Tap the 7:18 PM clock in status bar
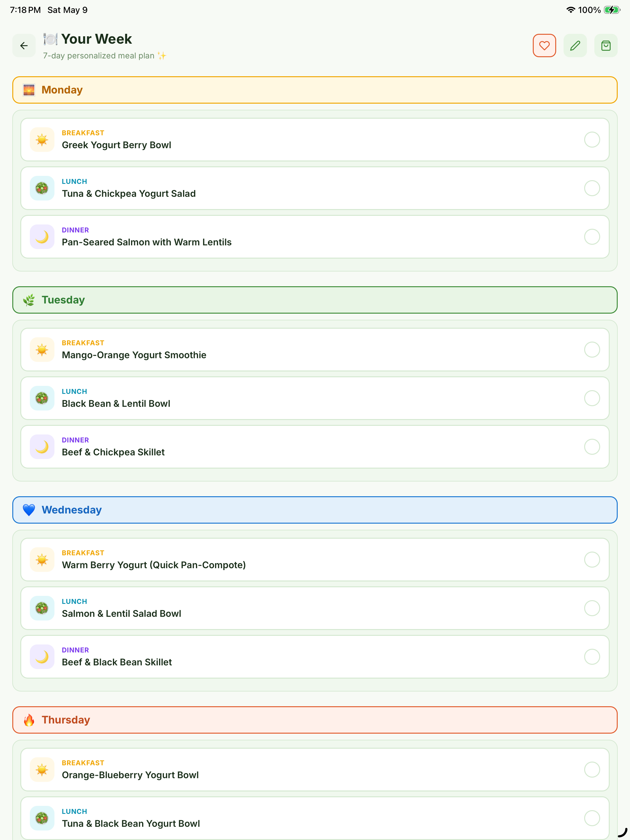Screen dimensions: 630x840 pyautogui.click(x=25, y=10)
